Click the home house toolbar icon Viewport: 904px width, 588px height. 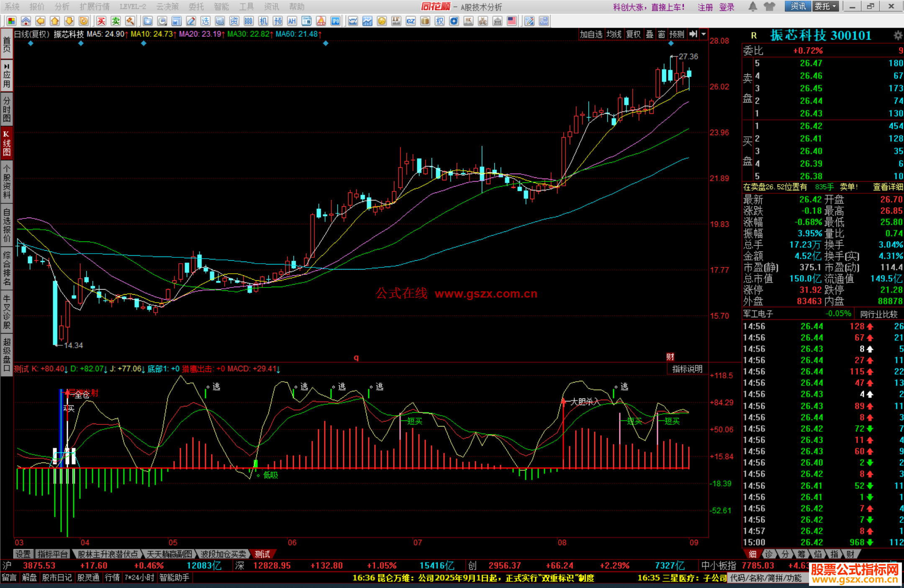pyautogui.click(x=26, y=21)
